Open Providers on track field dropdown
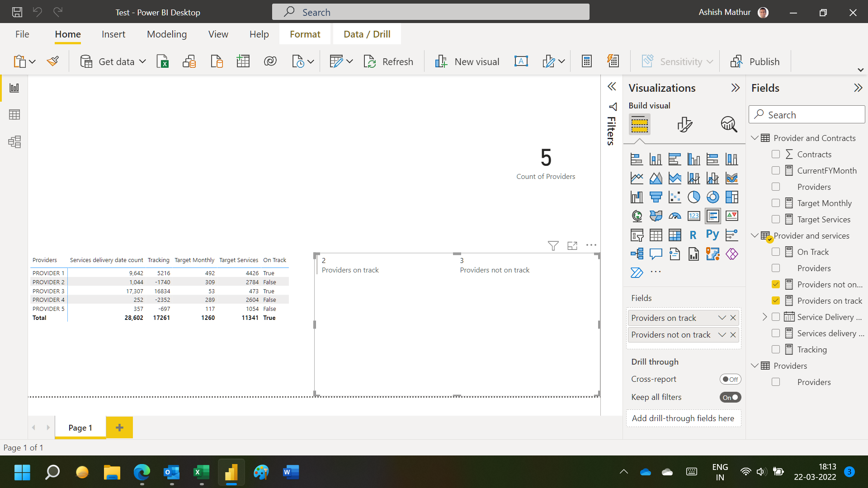The width and height of the screenshot is (868, 488). click(722, 318)
